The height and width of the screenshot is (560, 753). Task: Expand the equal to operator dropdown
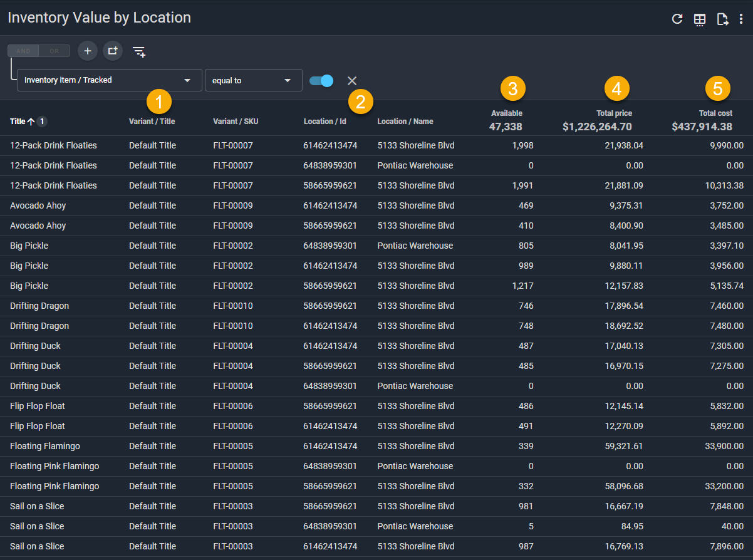[253, 80]
